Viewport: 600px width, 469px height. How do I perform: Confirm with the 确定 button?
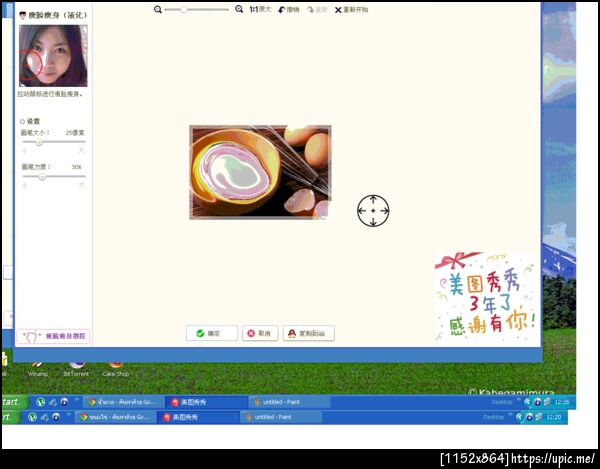click(x=212, y=333)
